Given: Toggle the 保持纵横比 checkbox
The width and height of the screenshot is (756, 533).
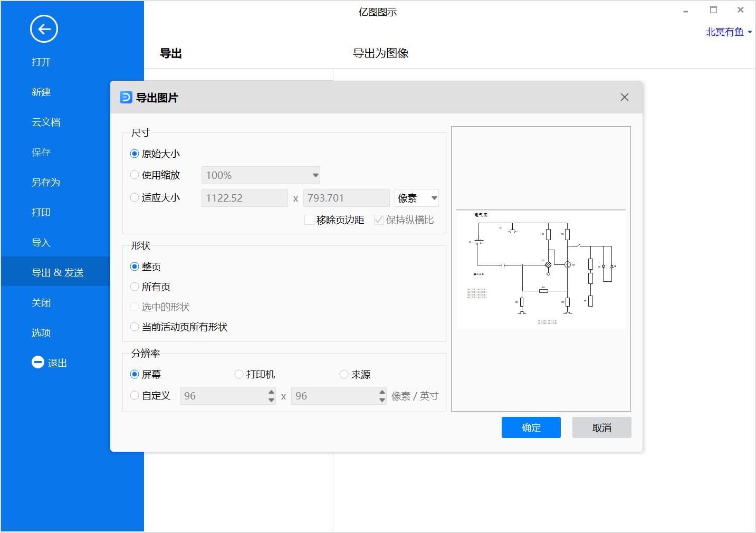Looking at the screenshot, I should pyautogui.click(x=379, y=220).
